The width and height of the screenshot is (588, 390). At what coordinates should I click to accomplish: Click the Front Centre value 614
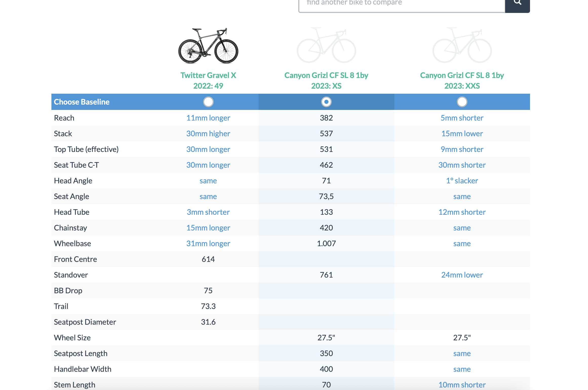point(208,259)
